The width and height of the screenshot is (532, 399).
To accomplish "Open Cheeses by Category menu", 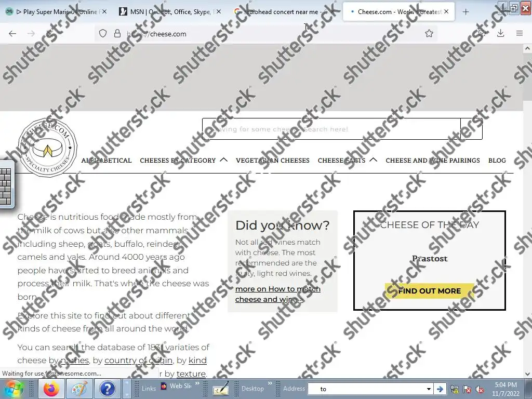I will tap(178, 161).
